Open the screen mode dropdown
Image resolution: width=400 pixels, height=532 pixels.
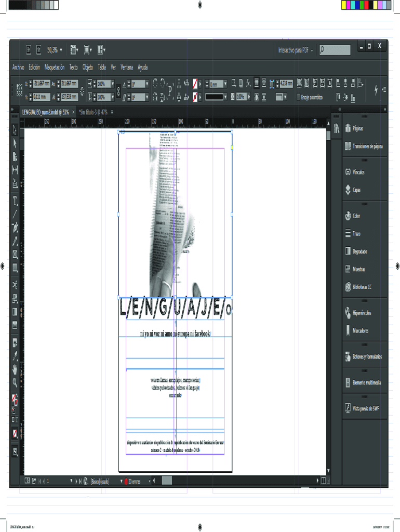pyautogui.click(x=87, y=50)
